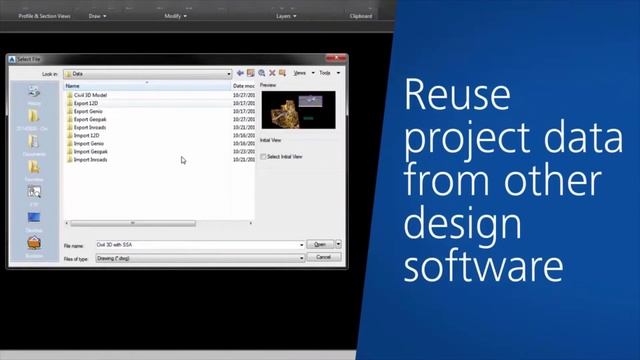Open the Favorites star folder in sidebar

tap(34, 171)
